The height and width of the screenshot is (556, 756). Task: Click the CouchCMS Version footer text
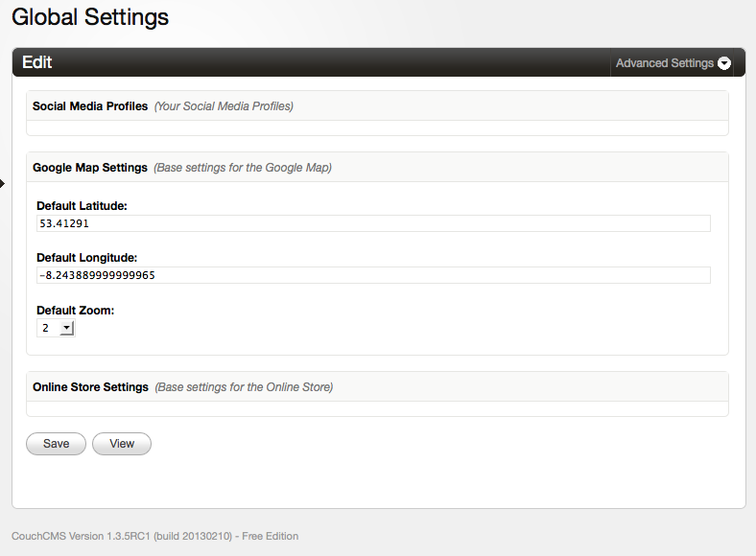point(154,536)
